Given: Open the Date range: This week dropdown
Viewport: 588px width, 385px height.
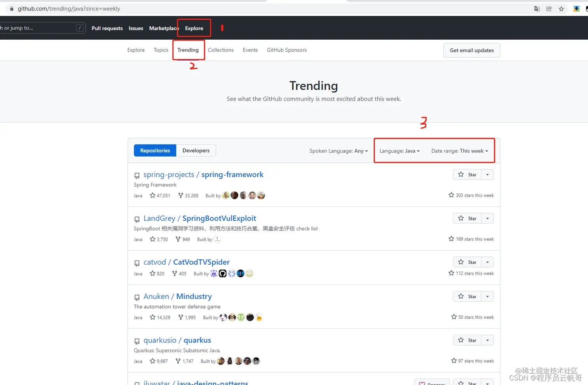Looking at the screenshot, I should 460,151.
